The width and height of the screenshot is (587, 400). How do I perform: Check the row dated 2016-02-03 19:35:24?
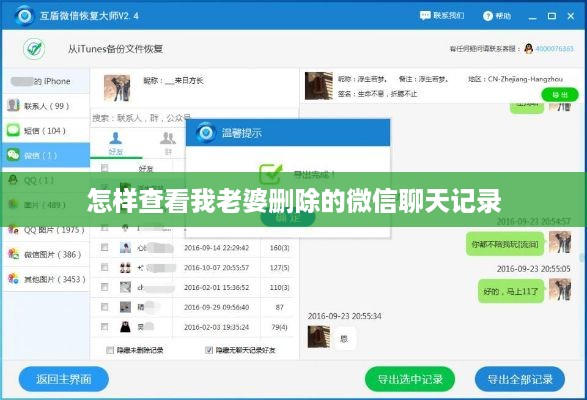(104, 327)
